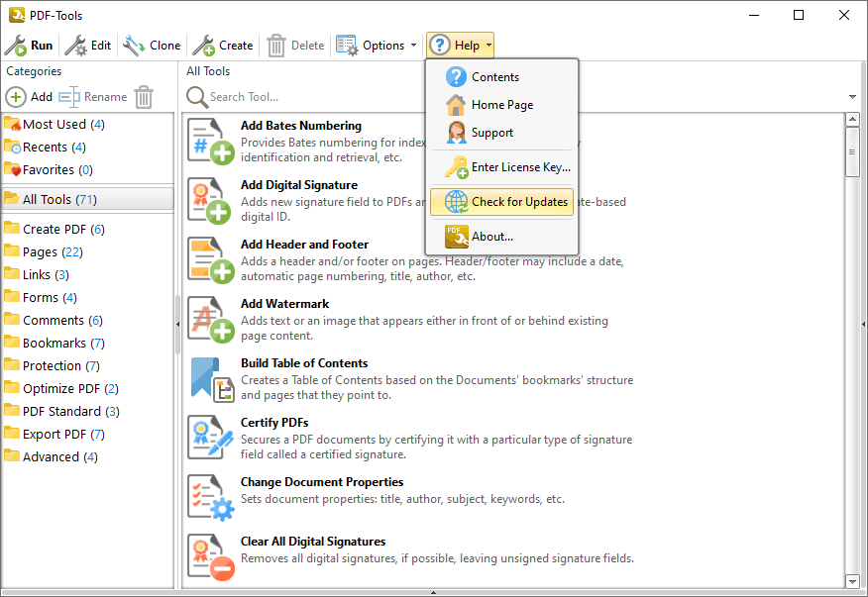Click the Add Bates Numbering icon

pos(210,142)
